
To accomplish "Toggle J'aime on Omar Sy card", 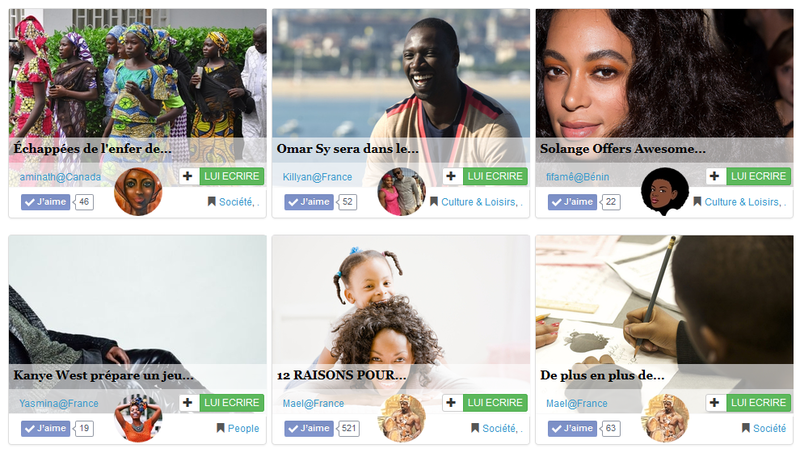I will [x=309, y=202].
